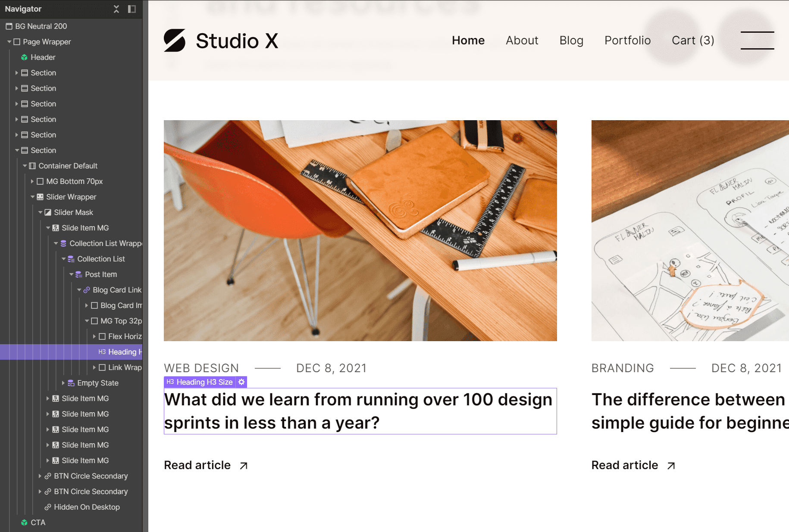Click the first Slide Item MG icon
789x532 pixels.
point(56,228)
